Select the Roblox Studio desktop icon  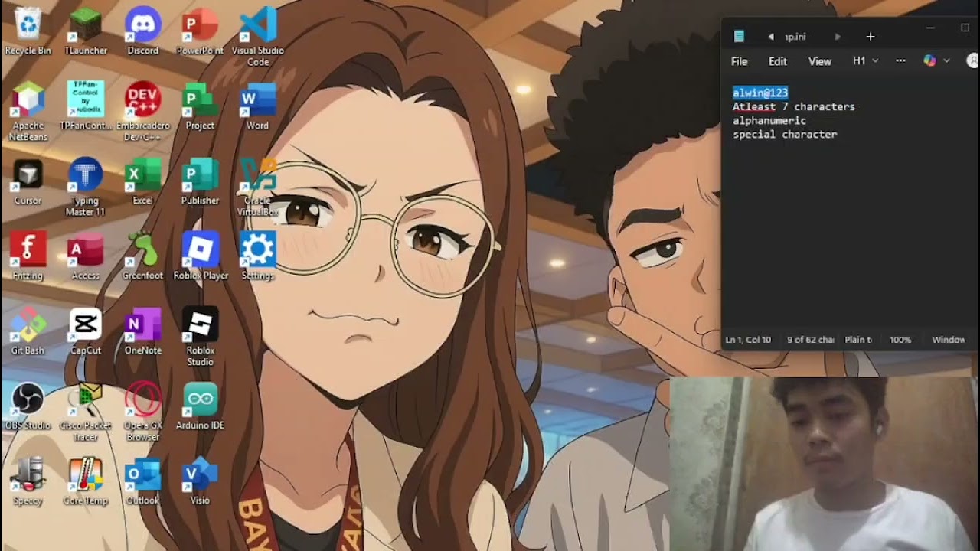point(200,337)
